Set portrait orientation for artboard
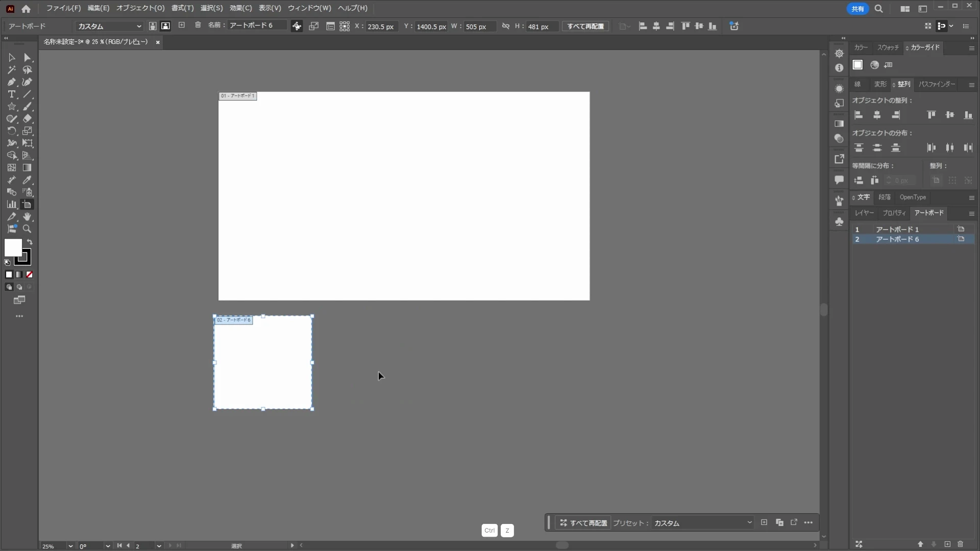The width and height of the screenshot is (980, 551). 153,26
